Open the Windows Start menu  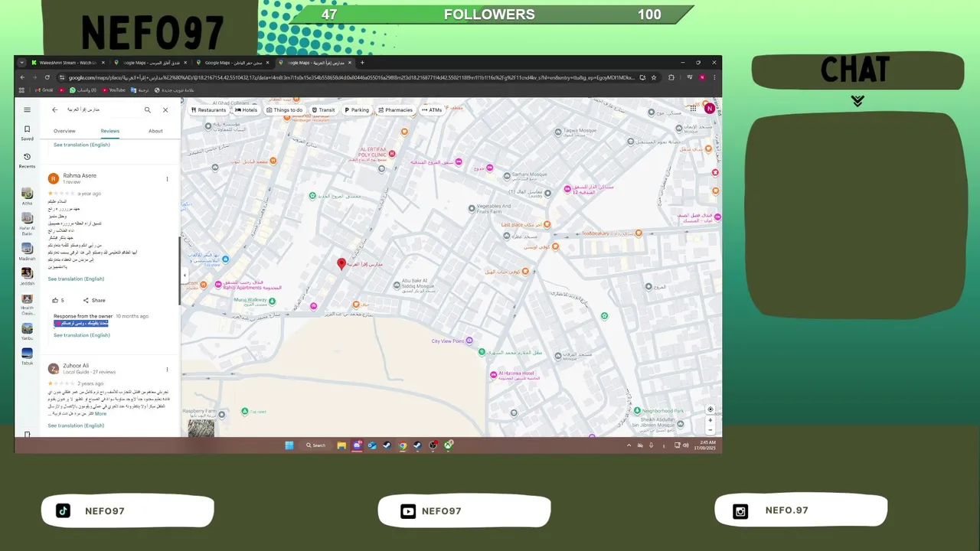click(289, 445)
